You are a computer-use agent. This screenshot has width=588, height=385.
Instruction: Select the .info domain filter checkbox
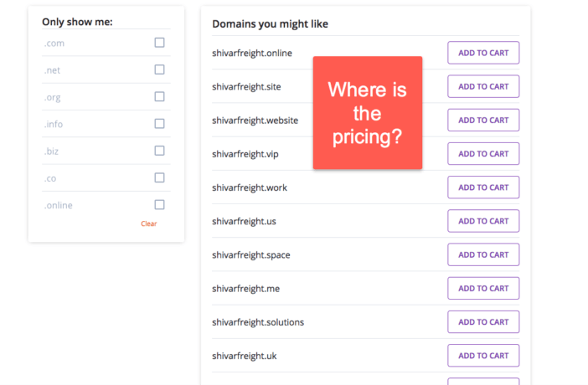coord(159,123)
